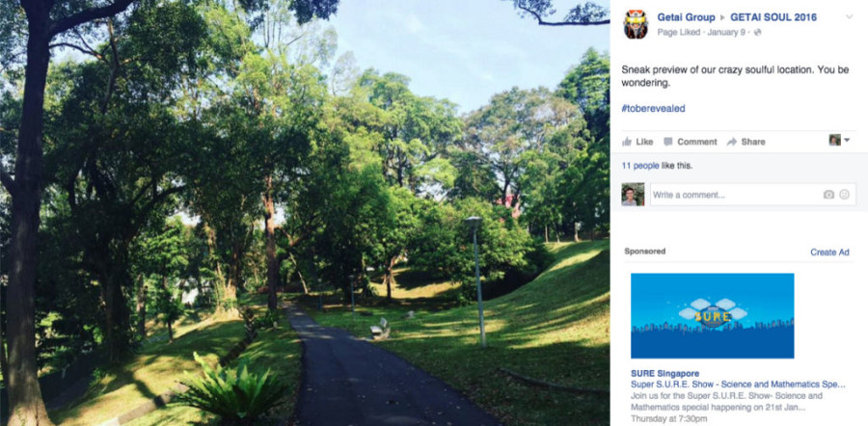Open the SURE Singapore advertiser link
The height and width of the screenshot is (426, 868).
(x=665, y=373)
